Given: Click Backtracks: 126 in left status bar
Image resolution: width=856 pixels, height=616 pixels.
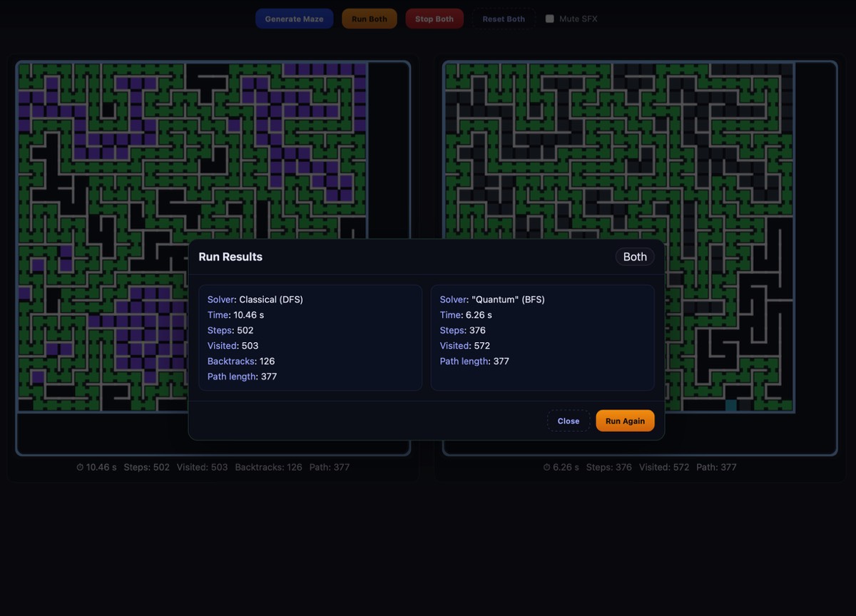Looking at the screenshot, I should (268, 468).
